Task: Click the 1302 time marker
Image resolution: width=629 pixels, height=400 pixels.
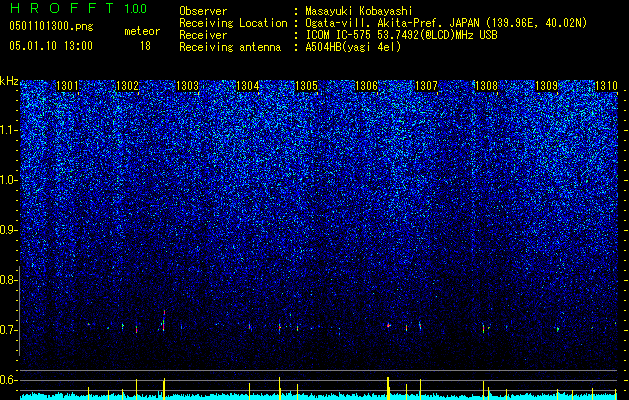Action: 127,86
